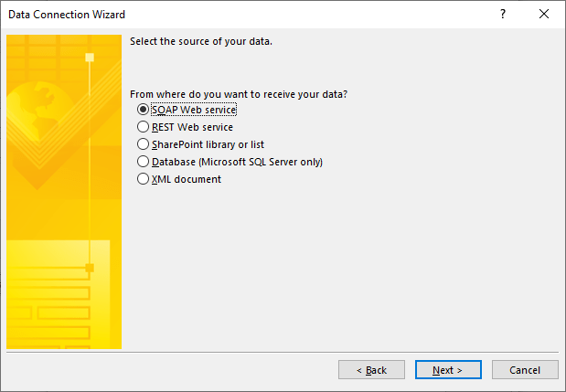The width and height of the screenshot is (566, 392).
Task: Open help with the question mark icon
Action: click(x=503, y=15)
